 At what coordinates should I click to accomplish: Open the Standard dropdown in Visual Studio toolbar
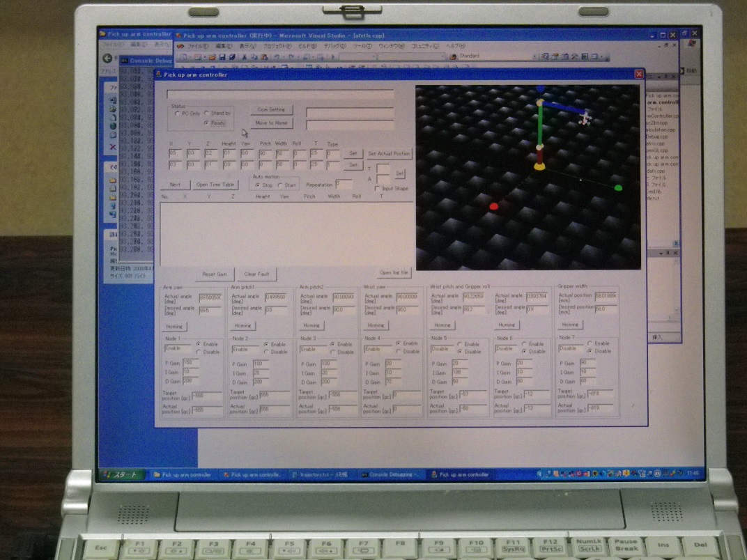click(534, 56)
